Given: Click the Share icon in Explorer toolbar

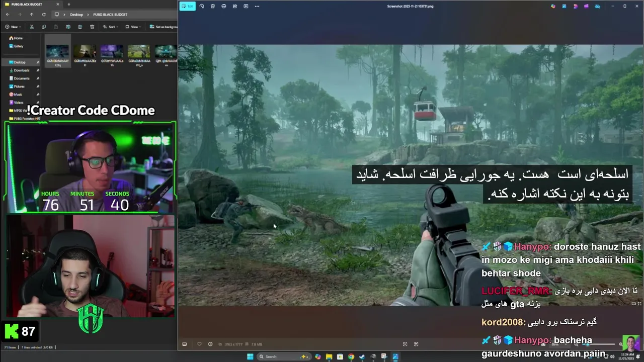Looking at the screenshot, I should tap(80, 27).
